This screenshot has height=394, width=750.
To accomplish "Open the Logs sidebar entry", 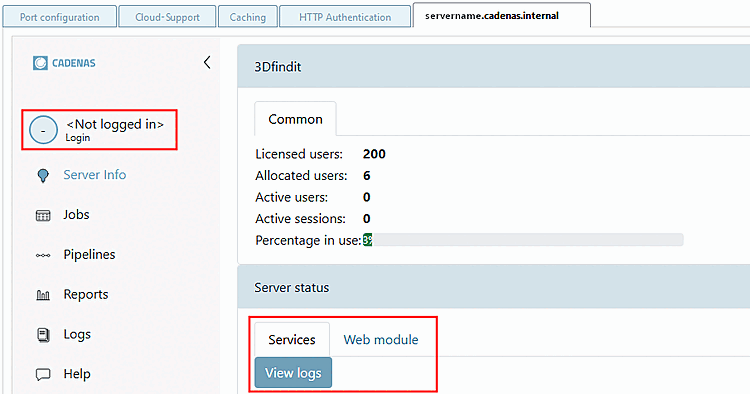I will click(77, 334).
